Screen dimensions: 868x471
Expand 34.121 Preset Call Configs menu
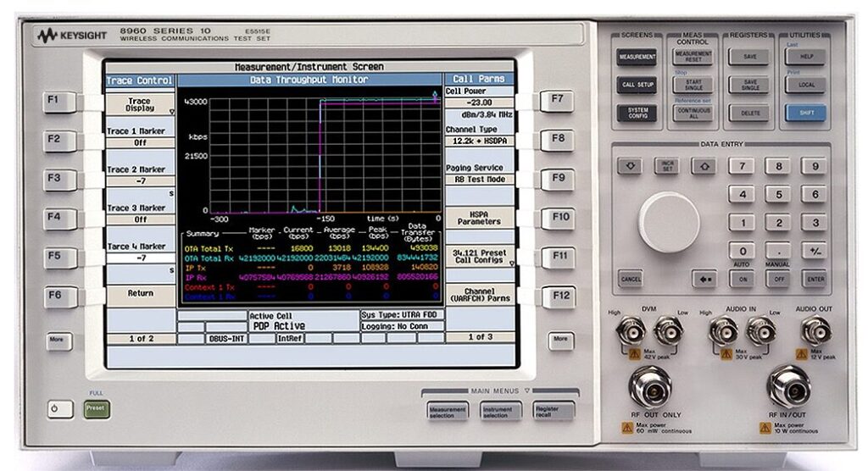[479, 257]
